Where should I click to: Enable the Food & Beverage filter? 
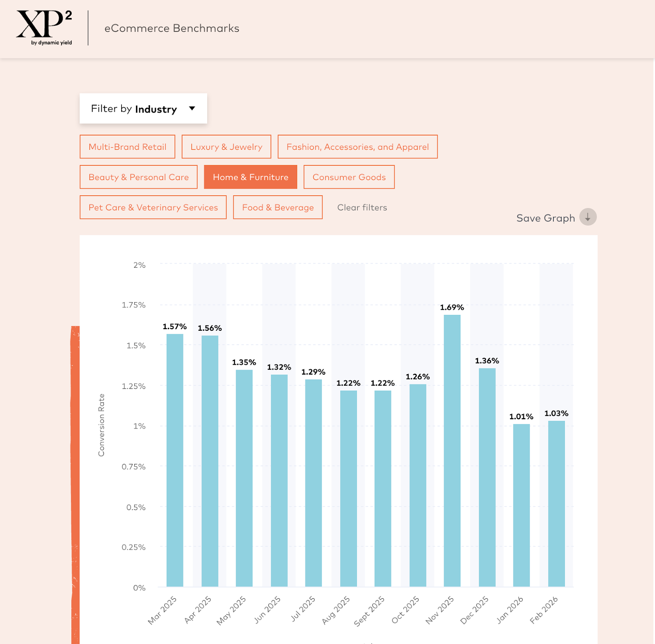278,207
